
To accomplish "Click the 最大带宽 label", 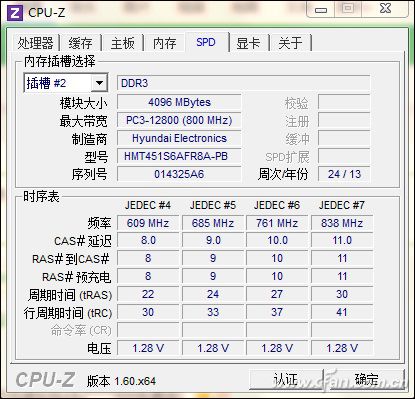I will coord(83,121).
